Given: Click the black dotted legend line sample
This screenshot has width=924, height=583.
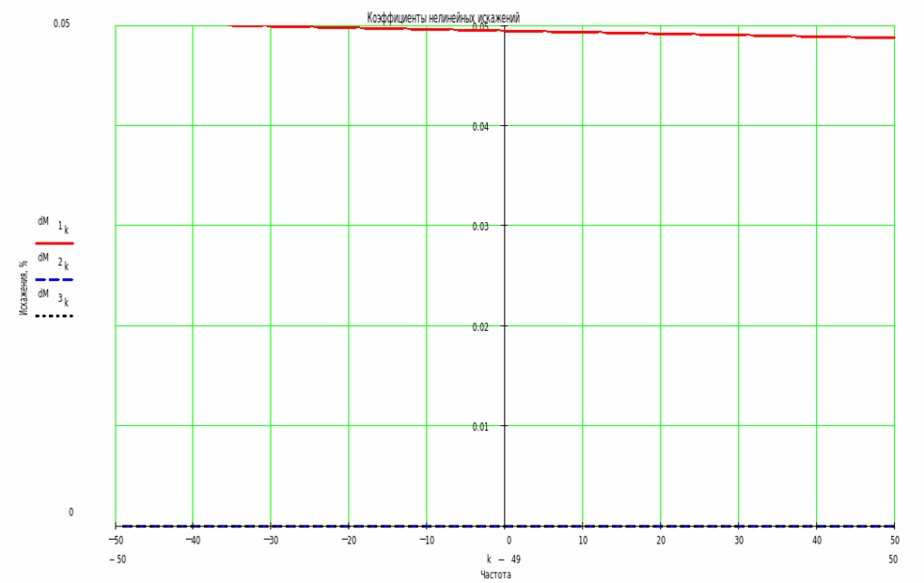Looking at the screenshot, I should point(55,316).
